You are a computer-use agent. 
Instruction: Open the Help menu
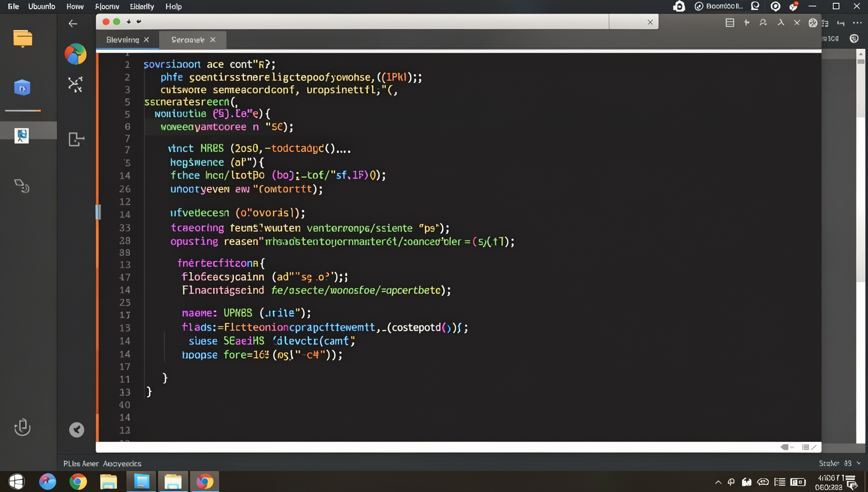pyautogui.click(x=174, y=7)
